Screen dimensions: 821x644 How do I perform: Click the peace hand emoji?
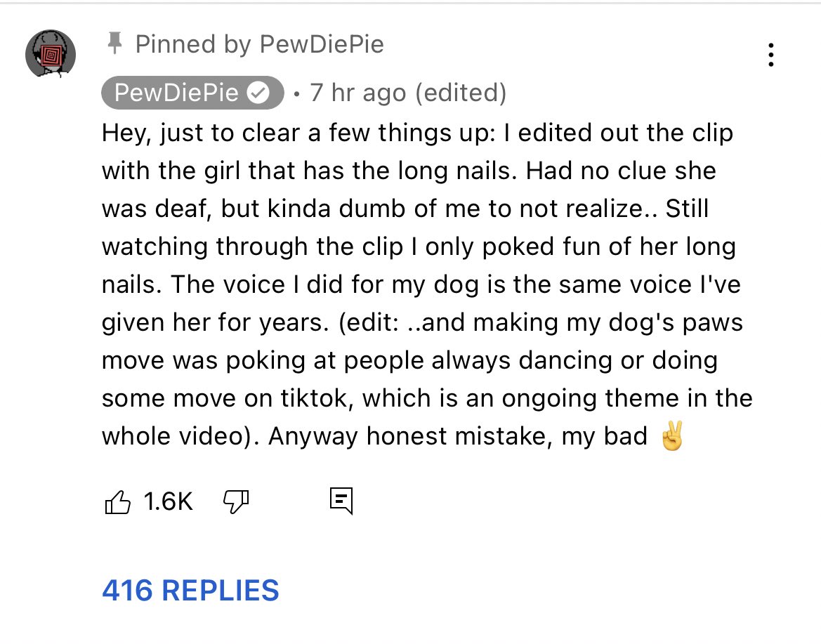click(x=671, y=437)
